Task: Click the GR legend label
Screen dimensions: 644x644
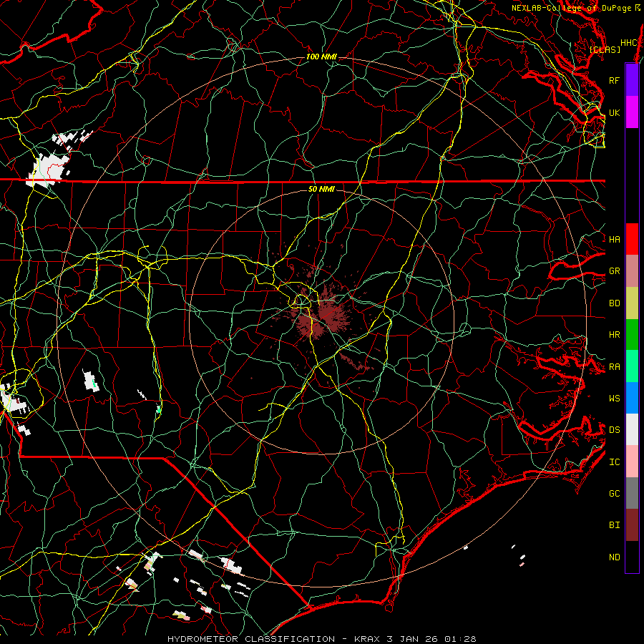Action: pos(615,271)
